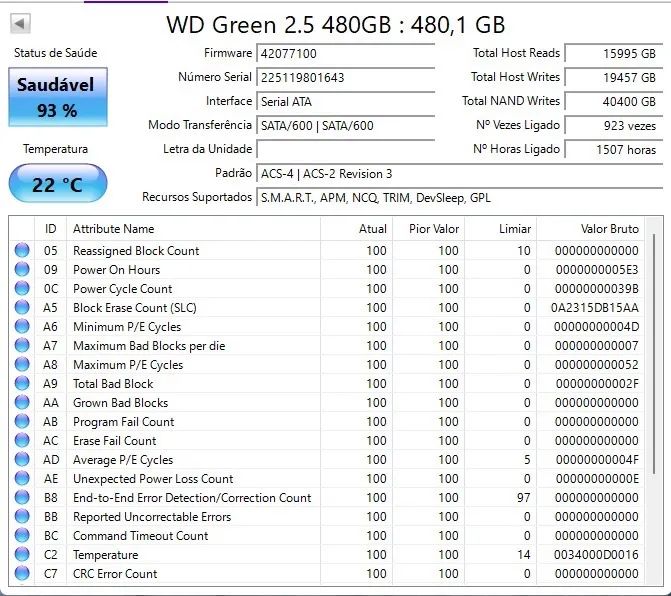The image size is (671, 596).
Task: Click the Saudável 93 % health status button
Action: [x=58, y=97]
